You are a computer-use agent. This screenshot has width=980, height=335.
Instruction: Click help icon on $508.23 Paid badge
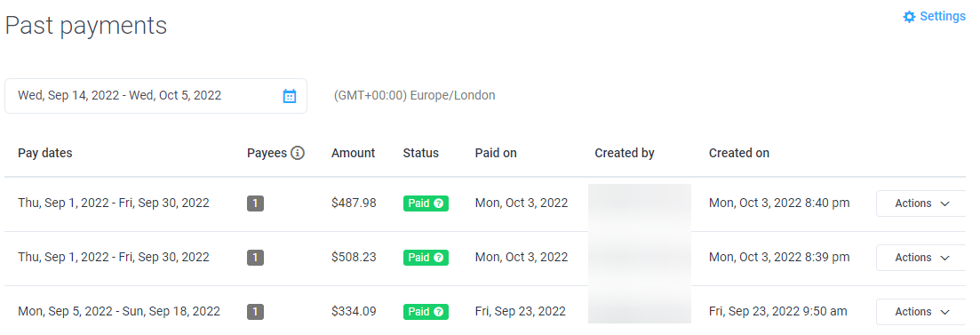[x=439, y=258]
